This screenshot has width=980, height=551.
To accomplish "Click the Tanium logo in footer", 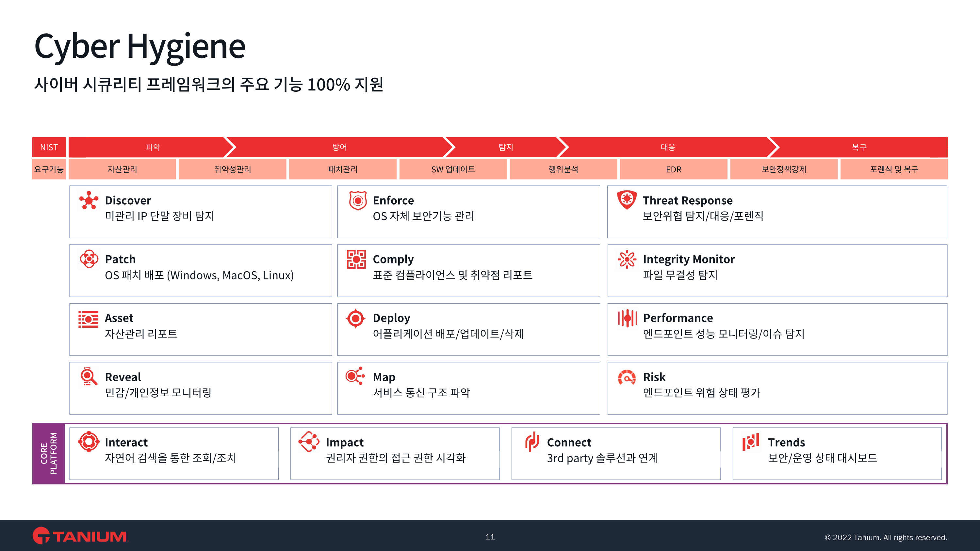I will pos(80,536).
